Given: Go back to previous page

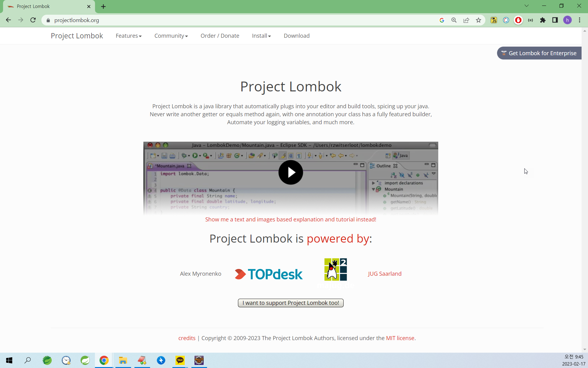Looking at the screenshot, I should (9, 20).
